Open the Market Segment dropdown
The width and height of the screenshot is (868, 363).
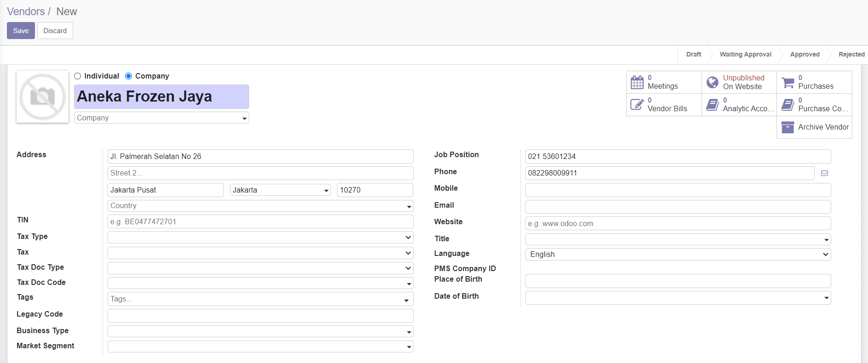click(260, 346)
